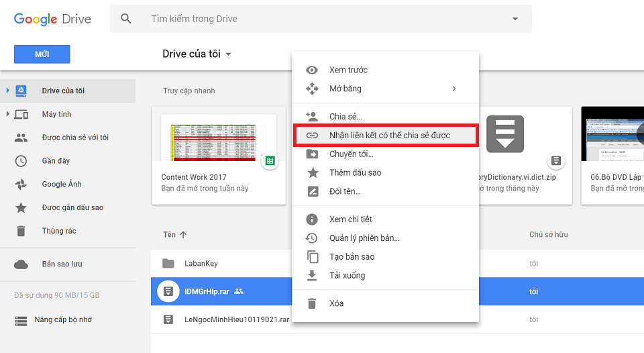Click the pinwheel icon for 'Google Ảnh'

21,184
